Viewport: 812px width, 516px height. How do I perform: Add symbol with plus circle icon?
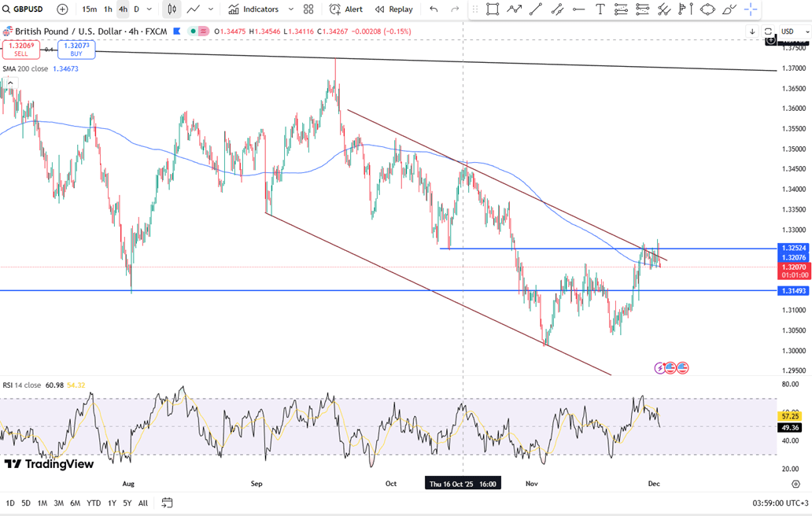pos(63,9)
